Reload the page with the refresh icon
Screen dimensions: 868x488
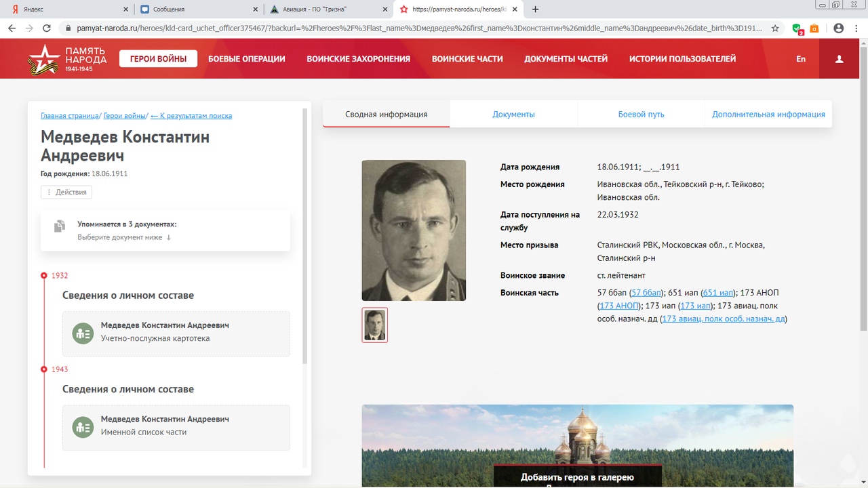click(x=47, y=28)
